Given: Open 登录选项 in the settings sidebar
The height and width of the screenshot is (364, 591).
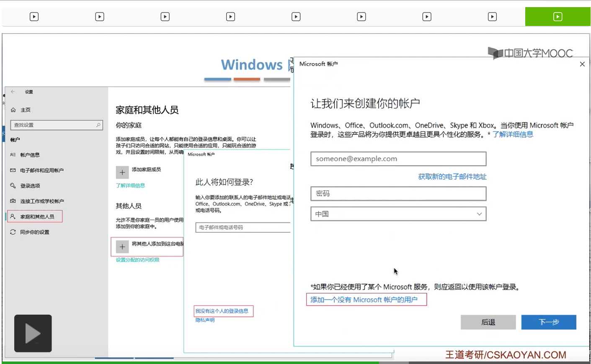Looking at the screenshot, I should pyautogui.click(x=25, y=186).
